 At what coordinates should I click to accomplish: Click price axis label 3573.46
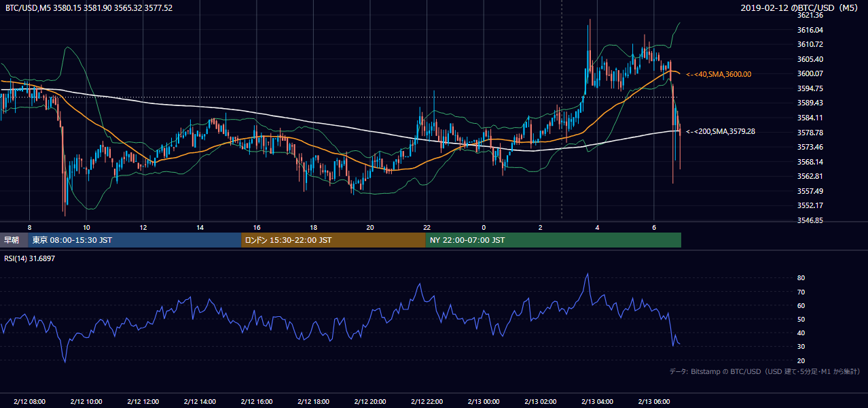pyautogui.click(x=810, y=147)
